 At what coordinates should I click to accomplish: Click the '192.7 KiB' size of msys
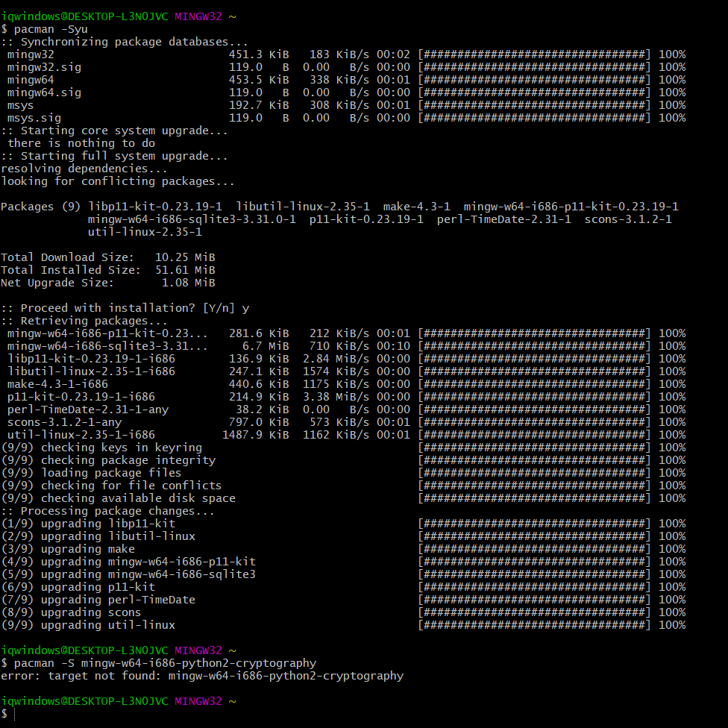pos(259,105)
